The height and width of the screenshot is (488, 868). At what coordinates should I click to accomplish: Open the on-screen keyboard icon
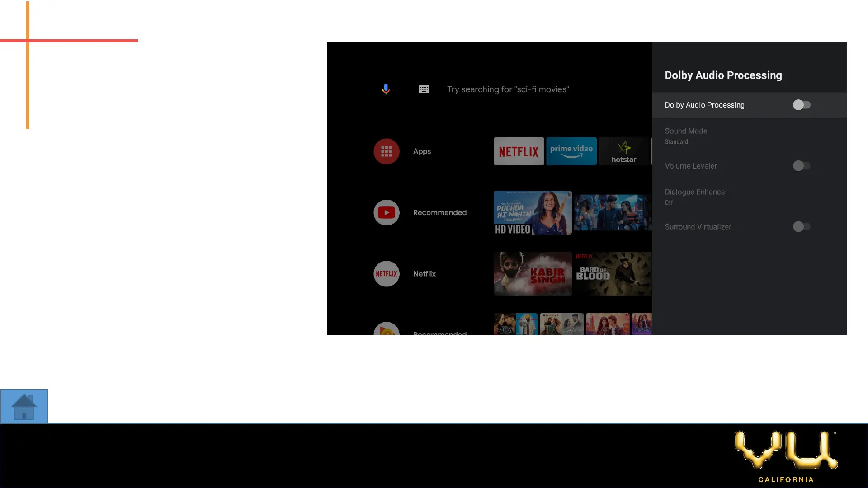point(424,89)
